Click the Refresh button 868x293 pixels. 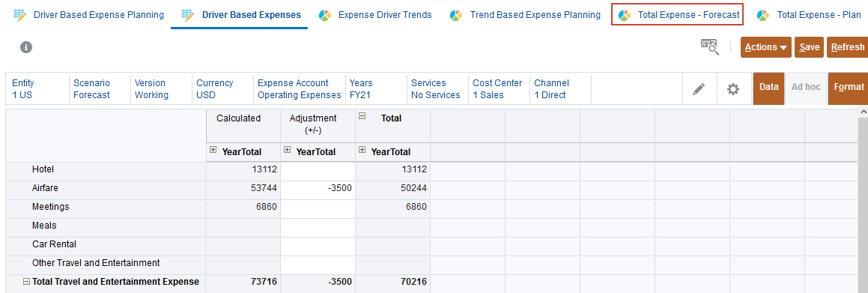(847, 47)
